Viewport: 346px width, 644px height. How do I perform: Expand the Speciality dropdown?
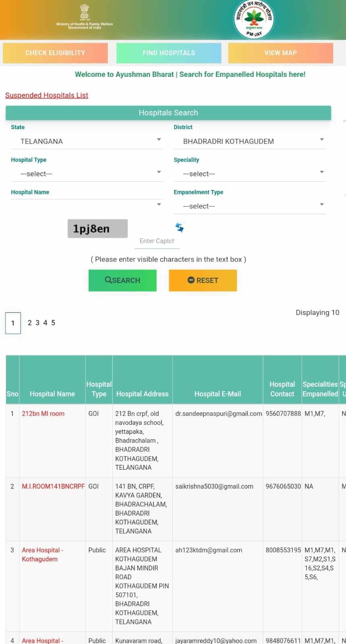[x=249, y=174]
